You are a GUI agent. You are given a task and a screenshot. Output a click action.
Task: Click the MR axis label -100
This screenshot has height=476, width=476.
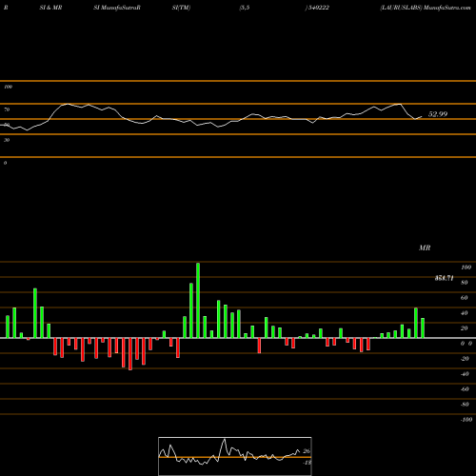[466, 420]
